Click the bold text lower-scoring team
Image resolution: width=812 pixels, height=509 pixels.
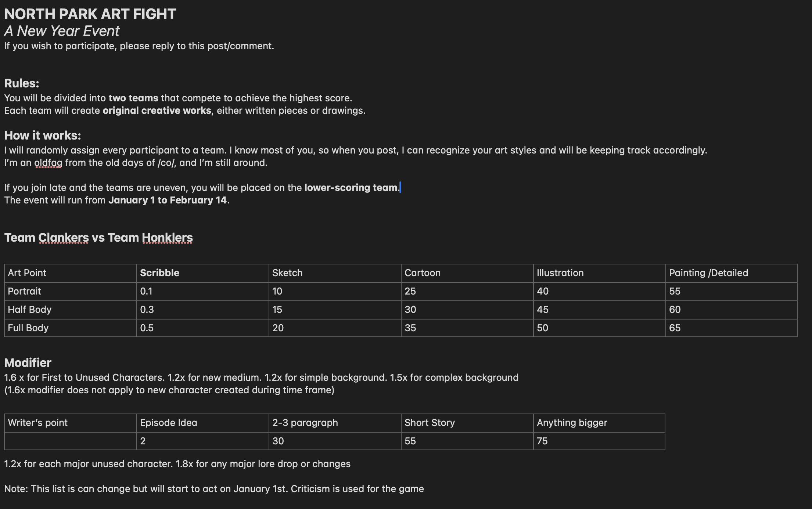click(351, 188)
